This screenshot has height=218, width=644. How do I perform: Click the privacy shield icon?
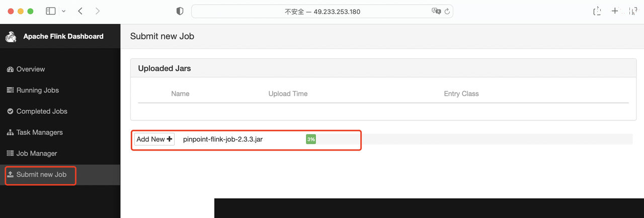coord(180,11)
